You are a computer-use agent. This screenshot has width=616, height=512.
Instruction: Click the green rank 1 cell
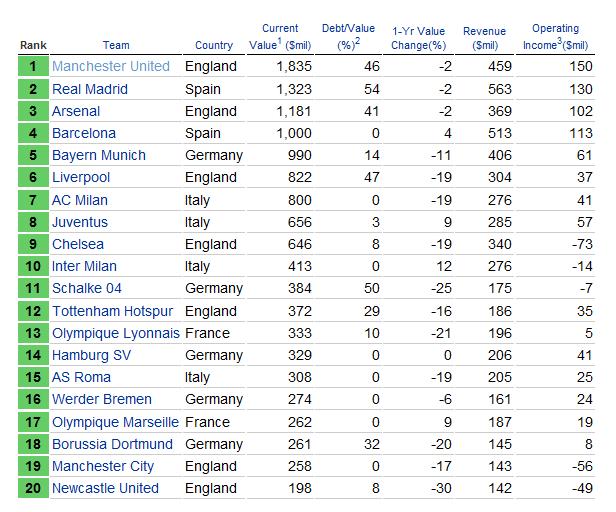(x=33, y=66)
